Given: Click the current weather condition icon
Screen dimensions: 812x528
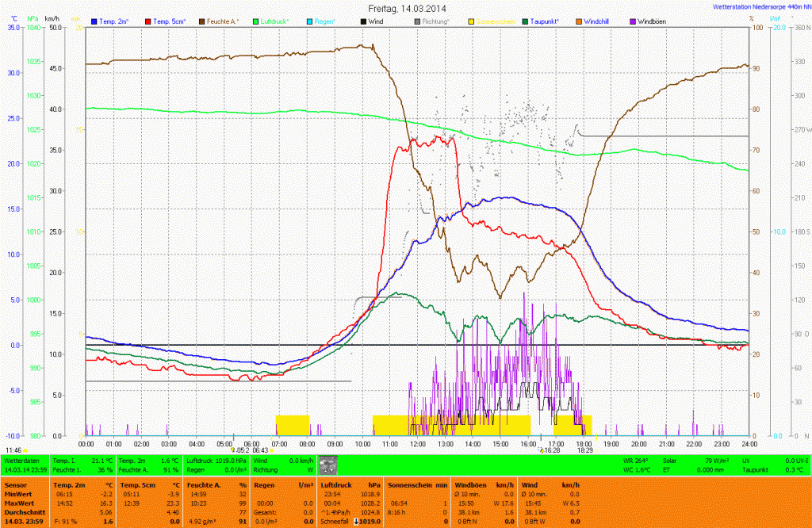Looking at the screenshot, I should [327, 465].
